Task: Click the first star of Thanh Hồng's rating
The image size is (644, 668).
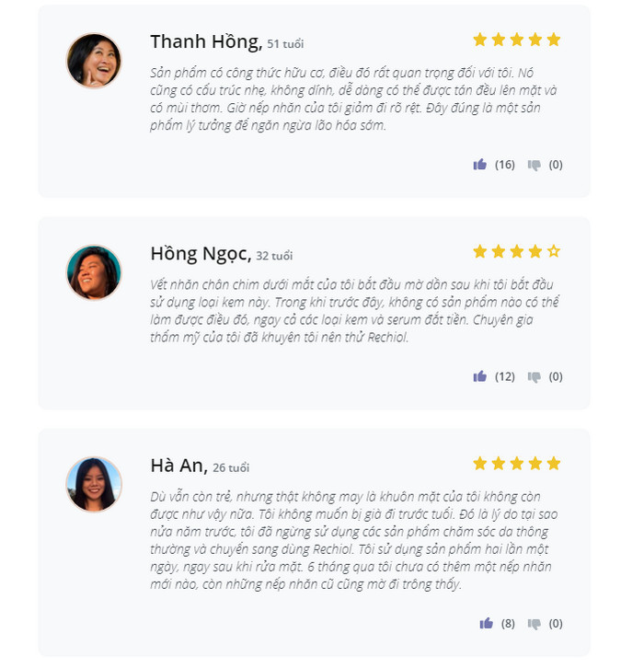Action: [x=479, y=40]
